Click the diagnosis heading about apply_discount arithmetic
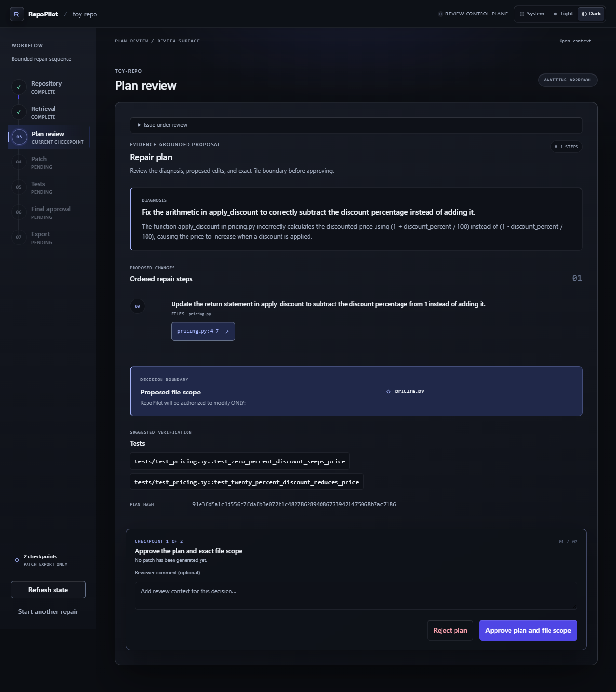Screen dimensions: 616x692 pyautogui.click(x=308, y=212)
